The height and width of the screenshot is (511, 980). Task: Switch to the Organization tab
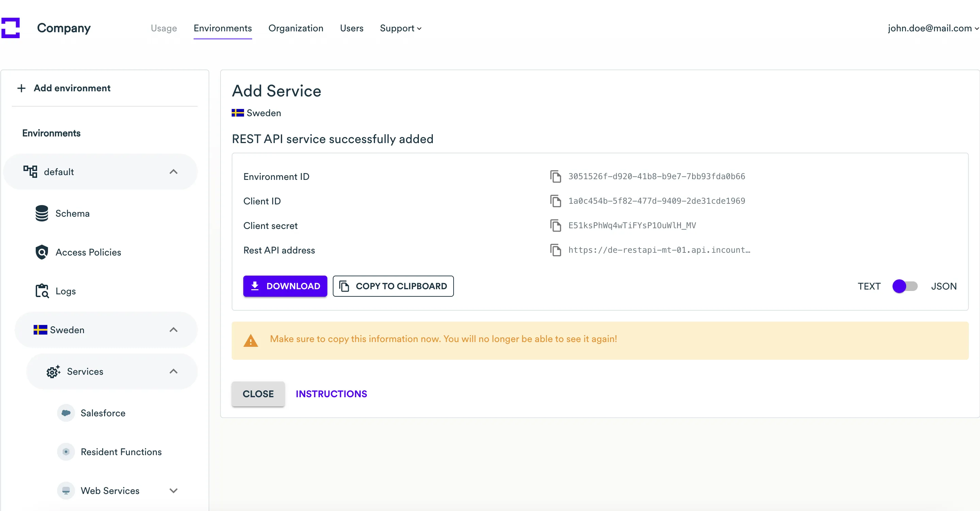296,28
